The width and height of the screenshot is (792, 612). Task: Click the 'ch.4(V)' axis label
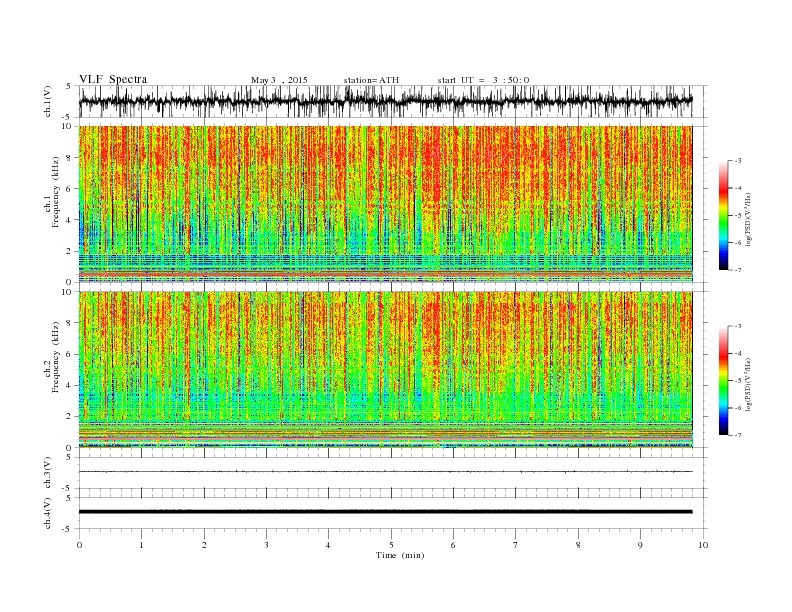point(48,513)
